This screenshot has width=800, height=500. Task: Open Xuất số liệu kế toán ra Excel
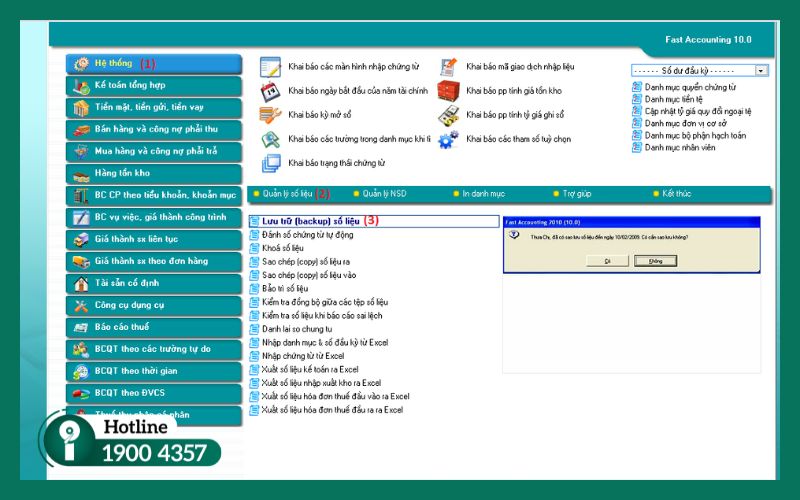(310, 369)
